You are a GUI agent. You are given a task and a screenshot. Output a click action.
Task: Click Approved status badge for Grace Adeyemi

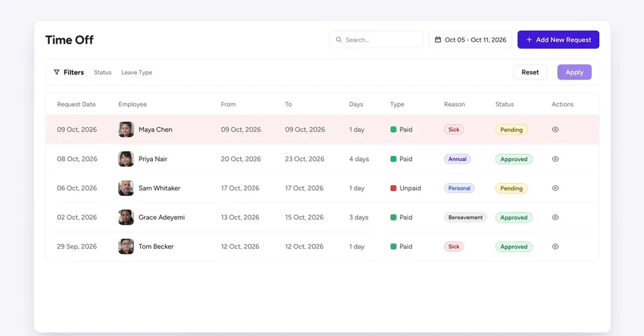point(514,217)
